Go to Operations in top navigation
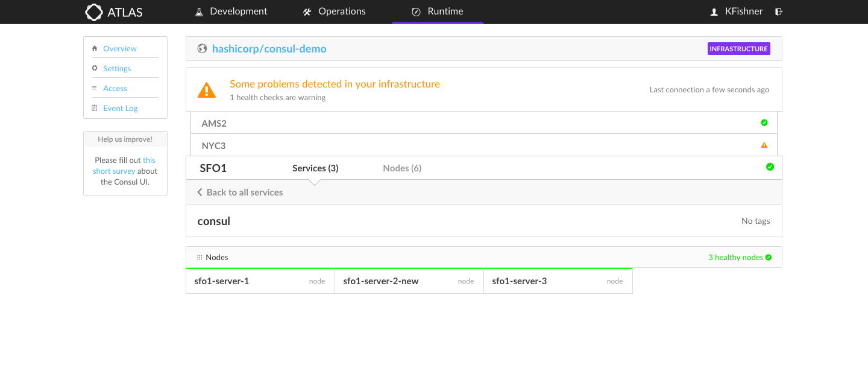 [335, 11]
